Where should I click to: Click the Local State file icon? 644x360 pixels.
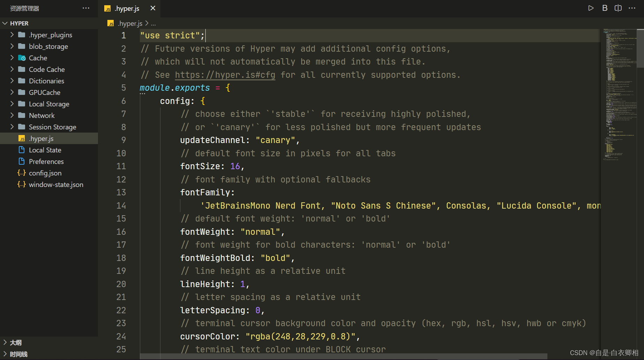[22, 150]
